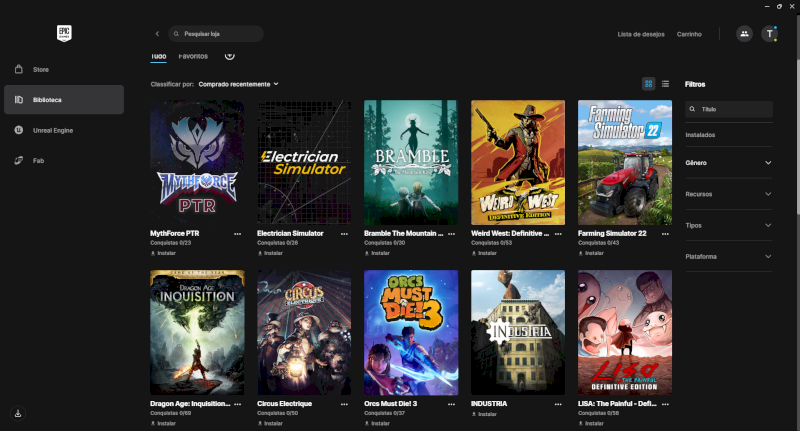The height and width of the screenshot is (431, 800).
Task: Click the add collection plus icon
Action: (230, 56)
